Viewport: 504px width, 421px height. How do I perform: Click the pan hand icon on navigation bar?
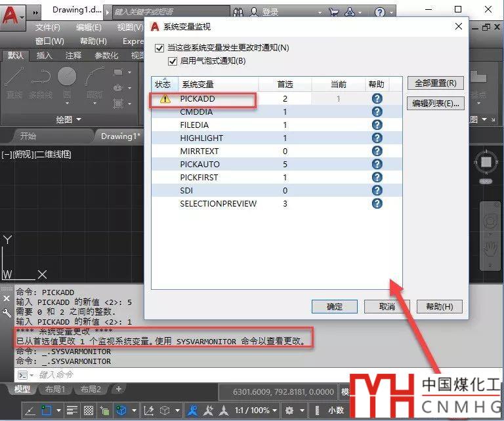click(x=489, y=249)
